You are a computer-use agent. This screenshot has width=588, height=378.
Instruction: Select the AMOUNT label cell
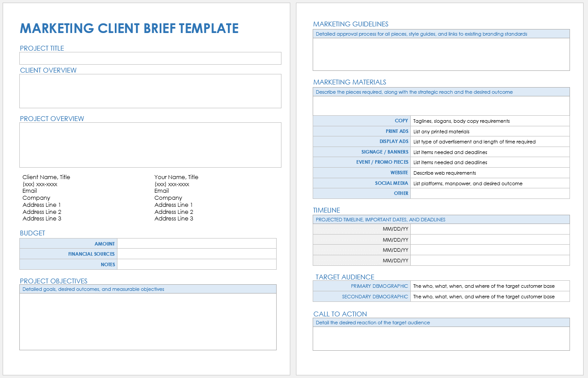[x=69, y=244]
